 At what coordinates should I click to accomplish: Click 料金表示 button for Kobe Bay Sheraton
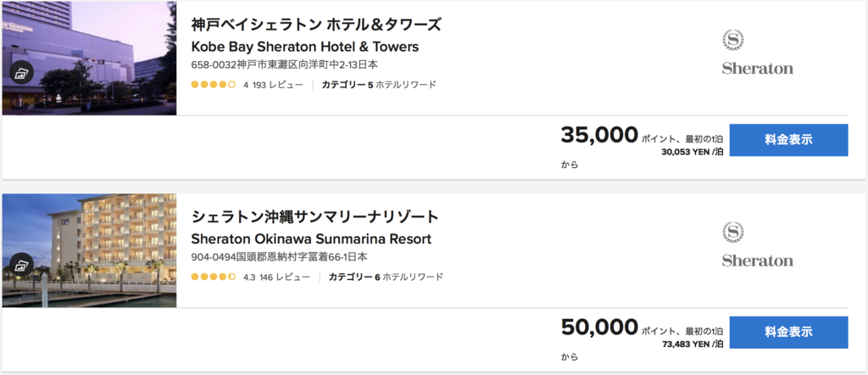click(x=789, y=140)
